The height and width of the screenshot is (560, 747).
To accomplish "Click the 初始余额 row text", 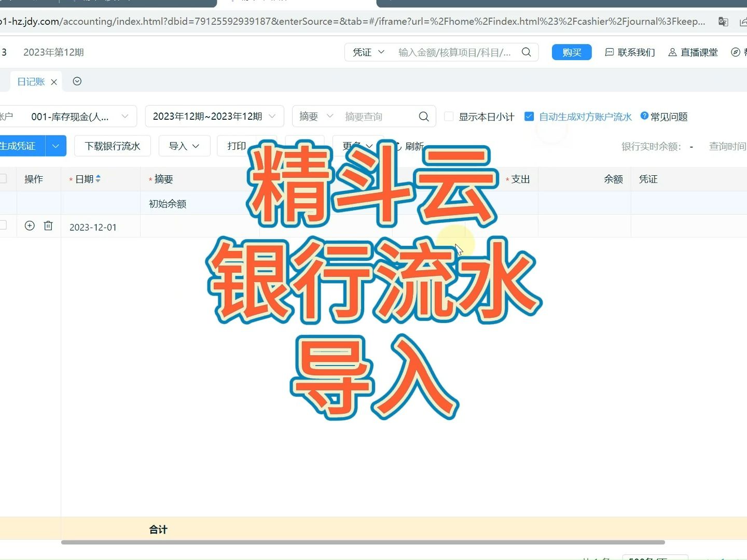I will [x=168, y=204].
